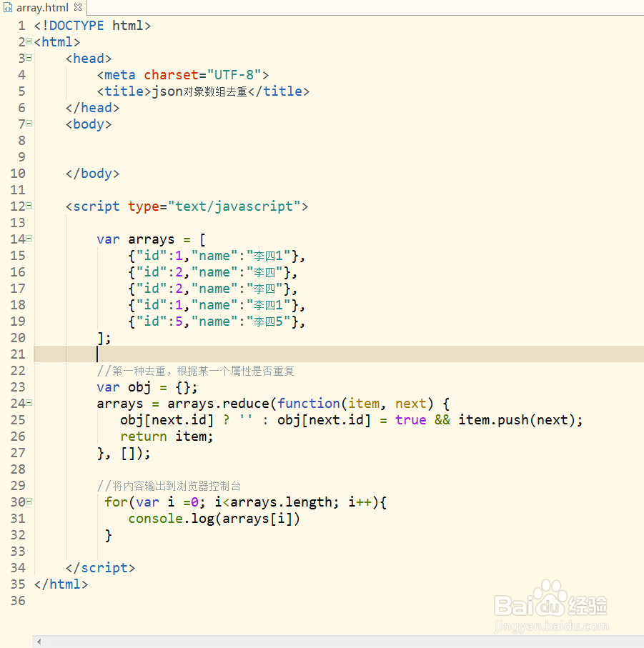Viewport: 644px width, 648px height.
Task: Click the </html> closing tag
Action: click(x=61, y=584)
